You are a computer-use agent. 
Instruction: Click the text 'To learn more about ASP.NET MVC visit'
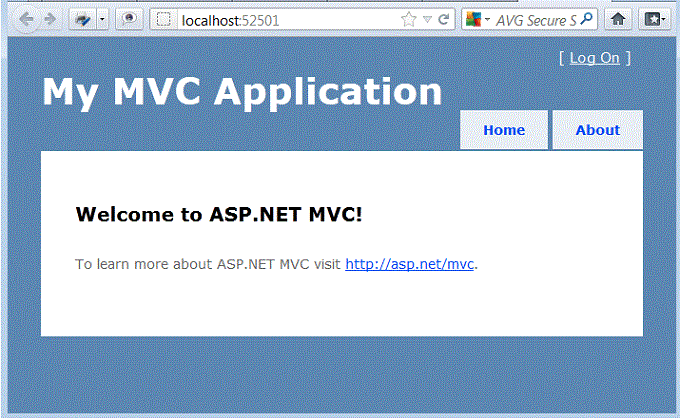pos(208,264)
